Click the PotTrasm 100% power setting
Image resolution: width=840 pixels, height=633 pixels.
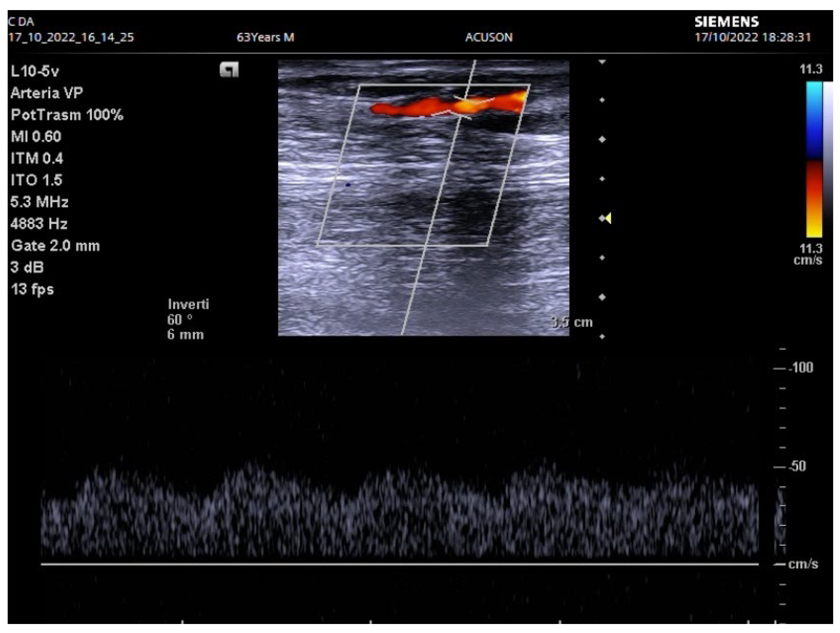click(x=67, y=115)
